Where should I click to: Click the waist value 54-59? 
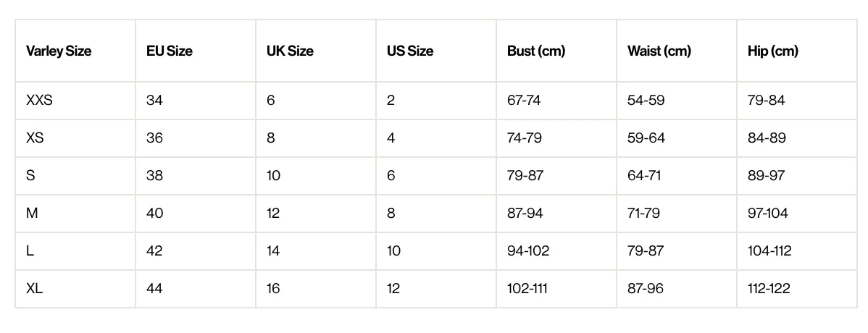click(x=646, y=100)
